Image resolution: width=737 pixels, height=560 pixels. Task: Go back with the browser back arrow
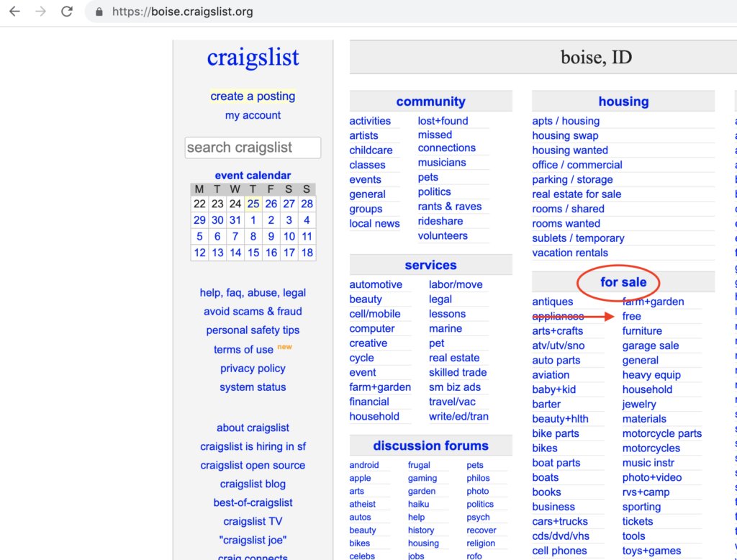[14, 12]
